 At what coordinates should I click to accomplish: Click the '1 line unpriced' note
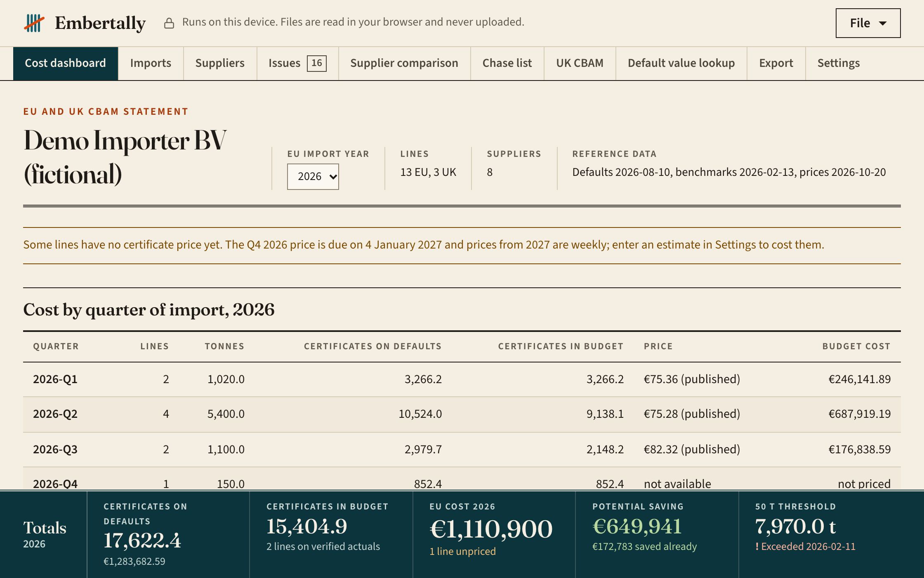pyautogui.click(x=462, y=552)
